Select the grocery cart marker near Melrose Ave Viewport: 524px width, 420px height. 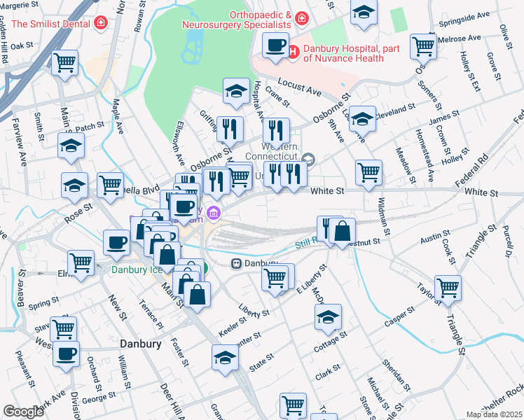tap(423, 49)
